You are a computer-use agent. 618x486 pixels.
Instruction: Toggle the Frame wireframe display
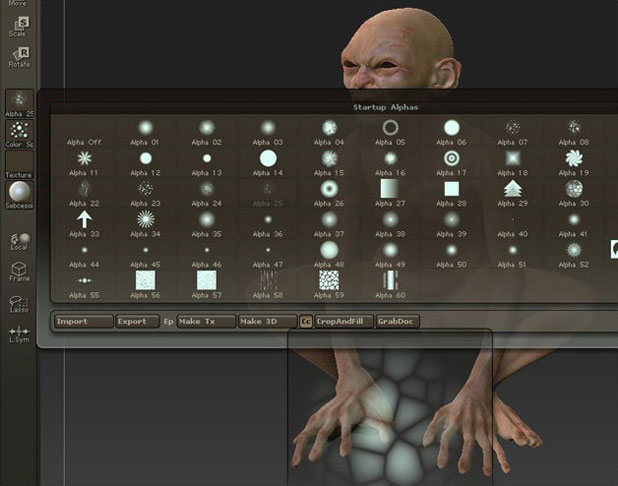(19, 272)
